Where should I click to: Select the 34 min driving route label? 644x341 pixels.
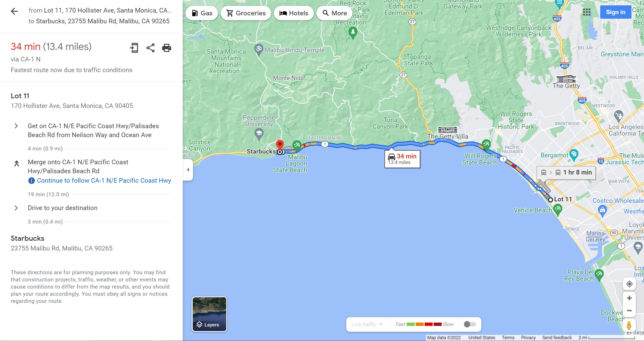pyautogui.click(x=402, y=159)
